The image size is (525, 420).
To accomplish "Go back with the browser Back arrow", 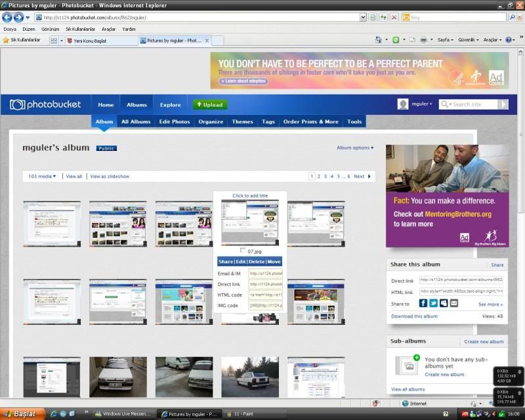I will tap(7, 17).
